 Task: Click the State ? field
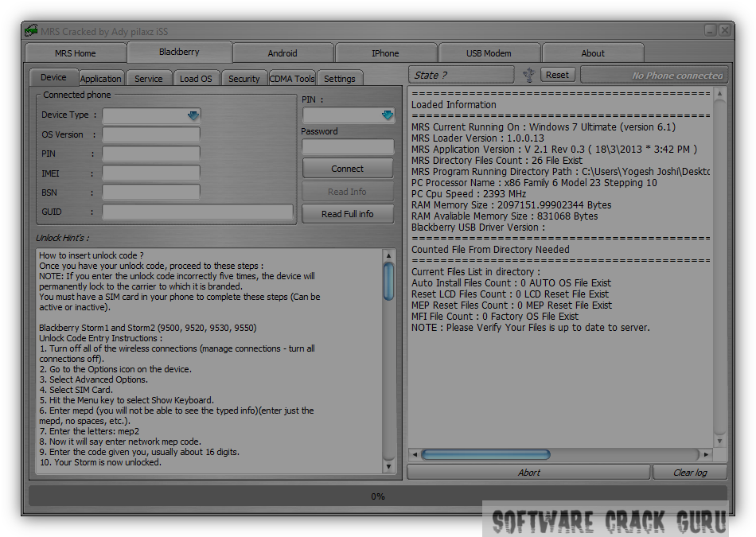(x=462, y=76)
